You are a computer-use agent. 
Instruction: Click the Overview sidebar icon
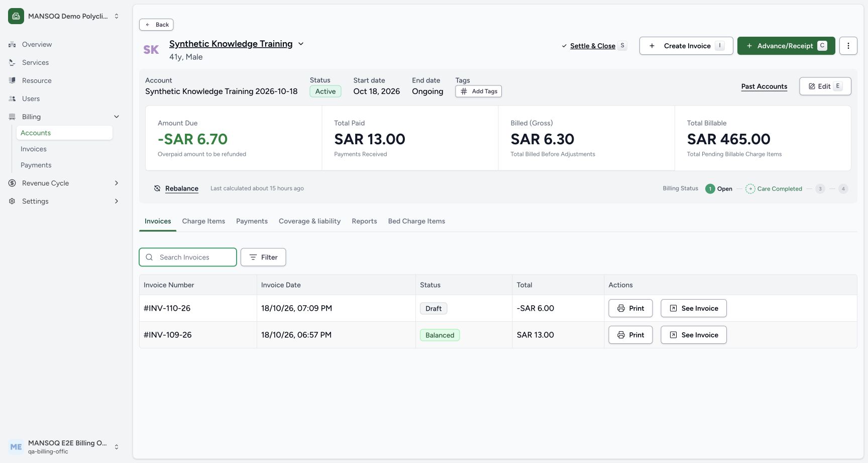tap(12, 44)
